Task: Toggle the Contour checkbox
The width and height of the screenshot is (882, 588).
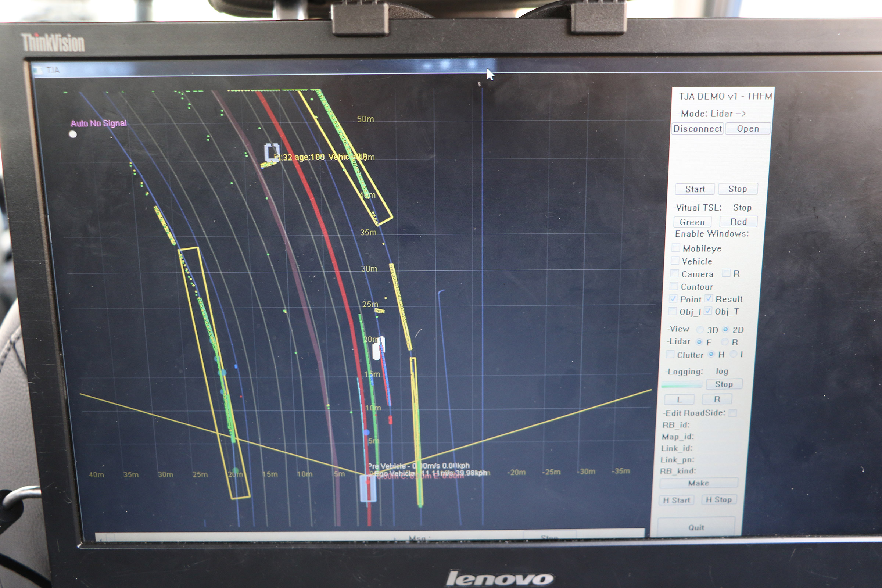Action: [674, 286]
